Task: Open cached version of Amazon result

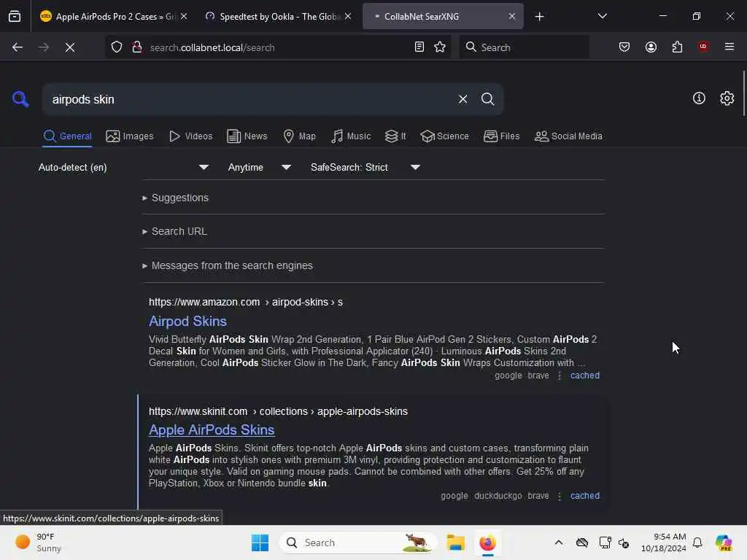Action: (x=584, y=376)
